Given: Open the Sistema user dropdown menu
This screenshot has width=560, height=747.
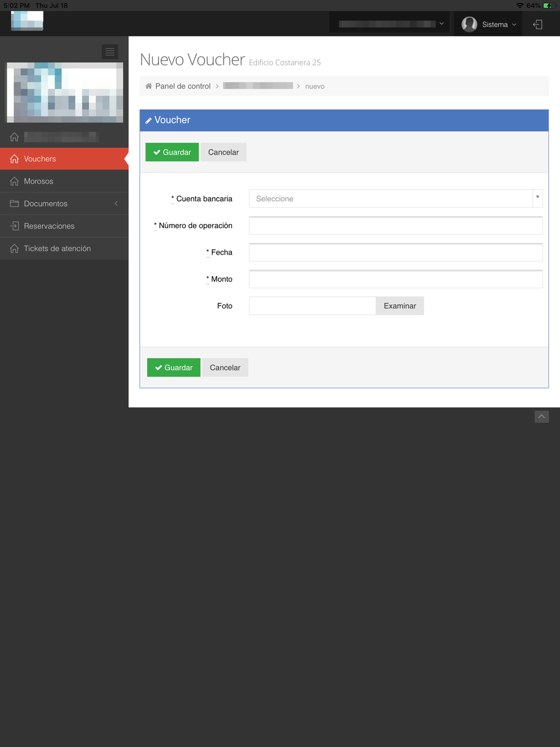Looking at the screenshot, I should pyautogui.click(x=488, y=24).
